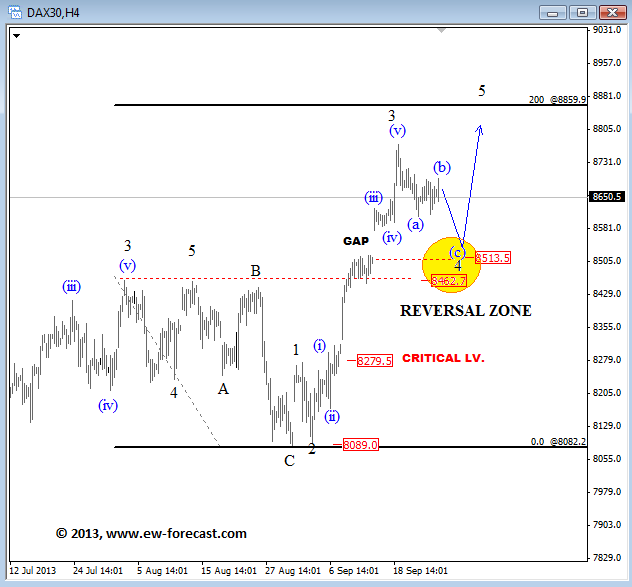This screenshot has height=587, width=632.
Task: Click the ew-forecast.com copyright text
Action: pyautogui.click(x=151, y=533)
